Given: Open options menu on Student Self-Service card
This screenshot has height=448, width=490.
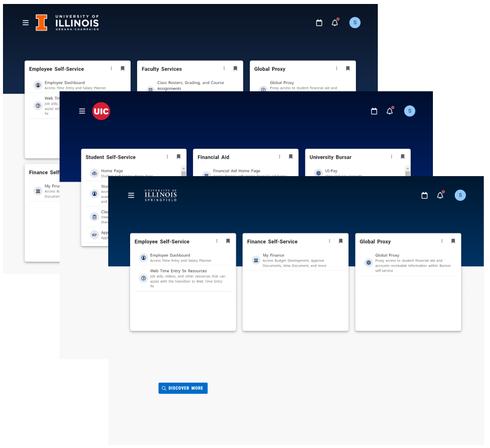Looking at the screenshot, I should click(167, 157).
